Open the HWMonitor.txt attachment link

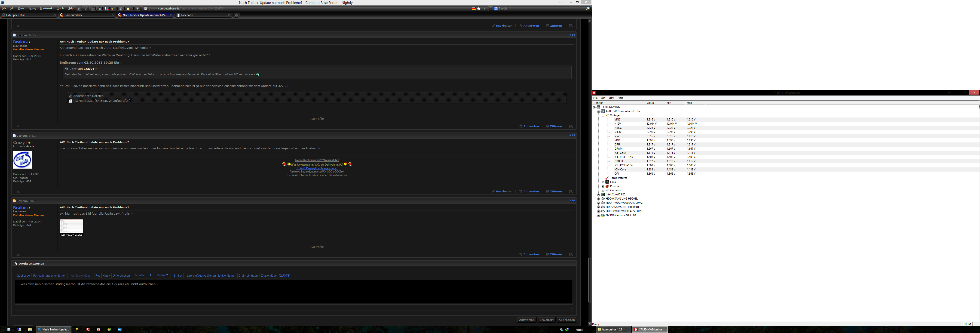coord(83,101)
